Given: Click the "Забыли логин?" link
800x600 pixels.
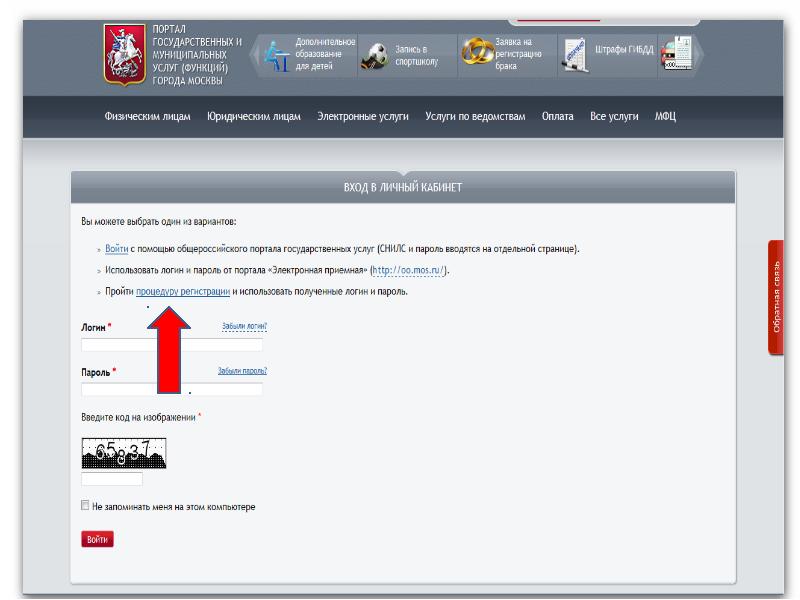Looking at the screenshot, I should coord(244,326).
